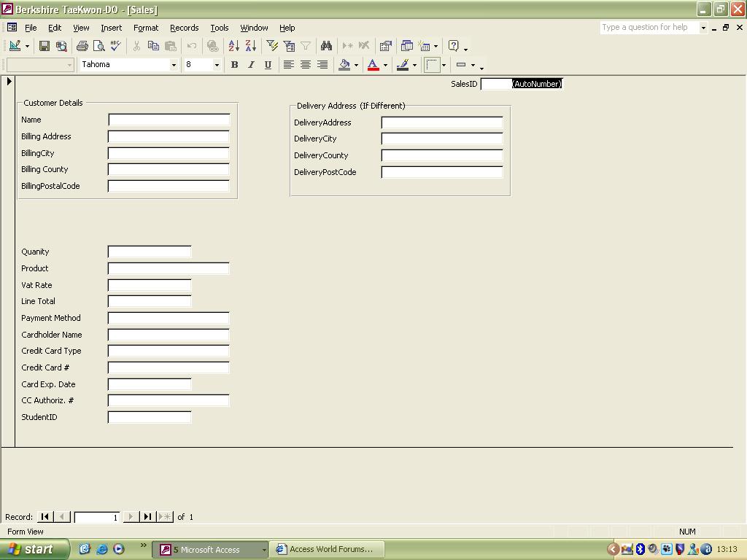Expand the New Object dropdown arrow
The height and width of the screenshot is (560, 747).
[x=436, y=46]
